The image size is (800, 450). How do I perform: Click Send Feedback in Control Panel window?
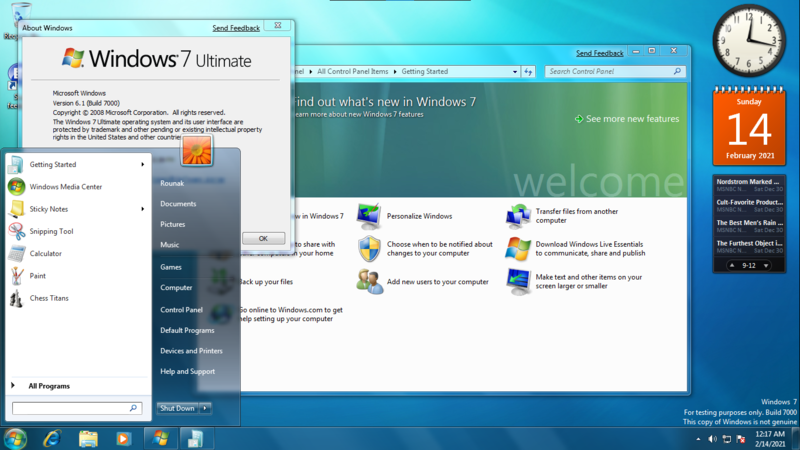pos(599,53)
